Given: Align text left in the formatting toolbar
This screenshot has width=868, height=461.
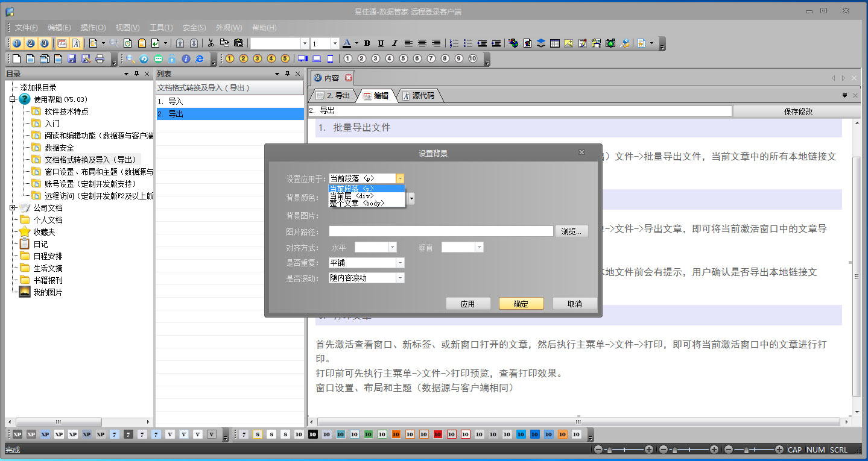Looking at the screenshot, I should click(408, 43).
